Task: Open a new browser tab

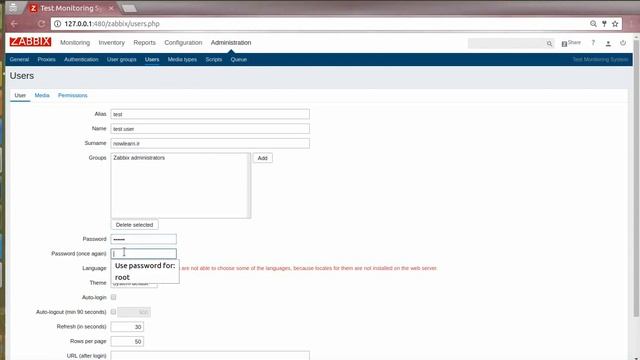Action: pyautogui.click(x=129, y=8)
